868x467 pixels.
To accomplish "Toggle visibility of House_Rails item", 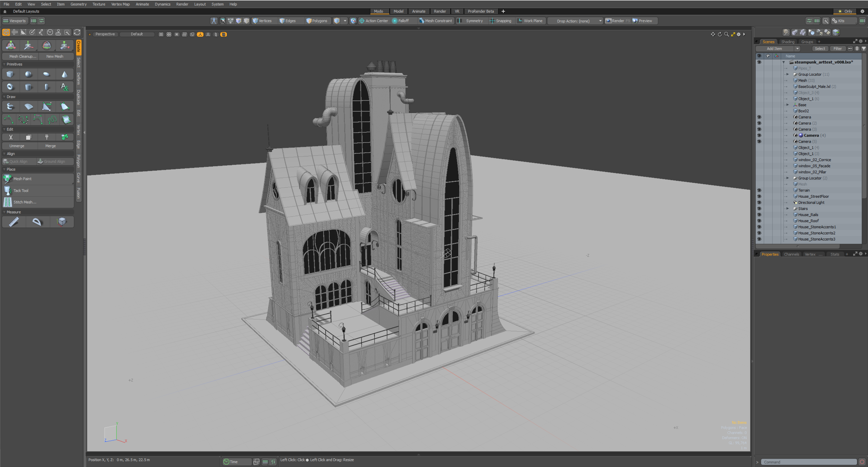I will click(x=759, y=214).
